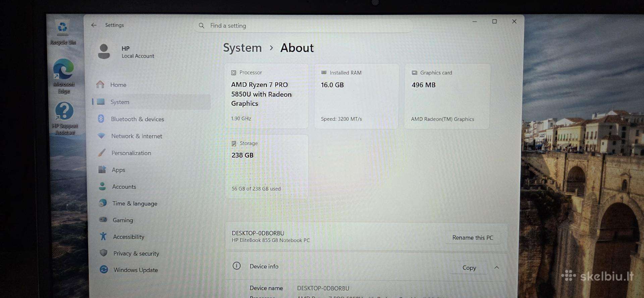Click the 496 MB graphics value

coord(424,85)
